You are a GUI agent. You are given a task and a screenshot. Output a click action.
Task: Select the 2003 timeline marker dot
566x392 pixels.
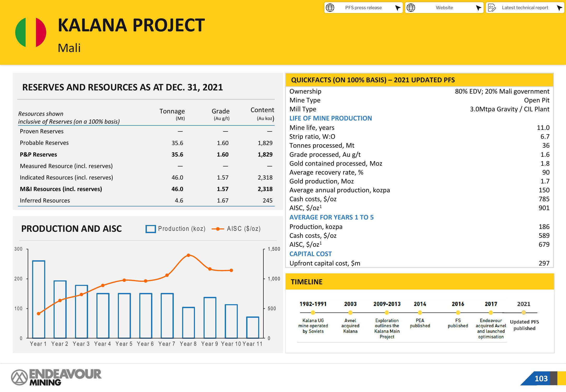[350, 313]
